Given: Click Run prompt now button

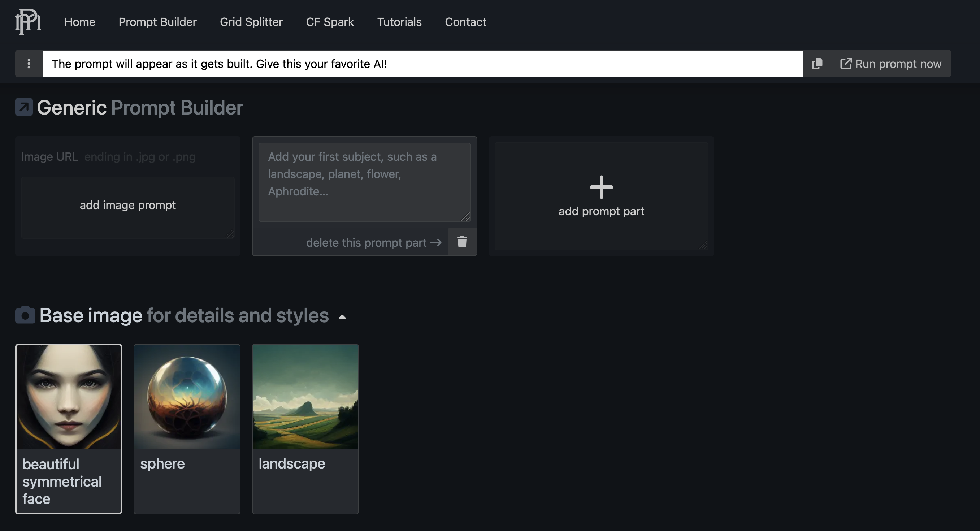Looking at the screenshot, I should pyautogui.click(x=890, y=64).
